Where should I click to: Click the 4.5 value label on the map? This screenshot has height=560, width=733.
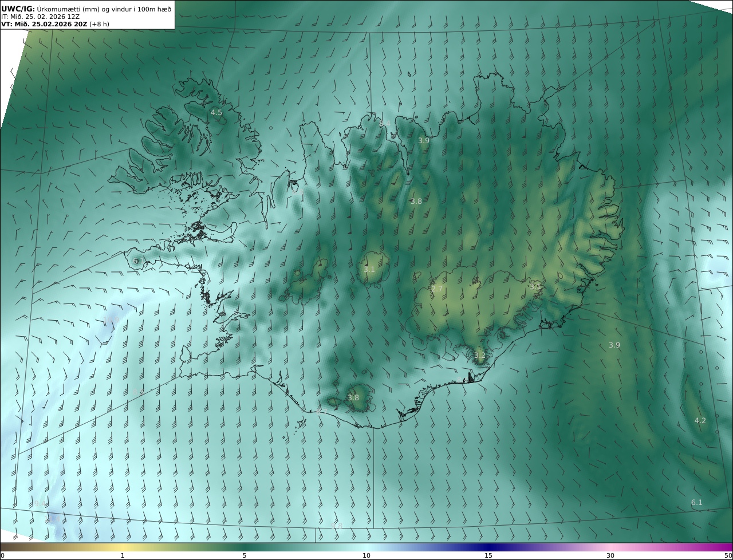[x=216, y=113]
